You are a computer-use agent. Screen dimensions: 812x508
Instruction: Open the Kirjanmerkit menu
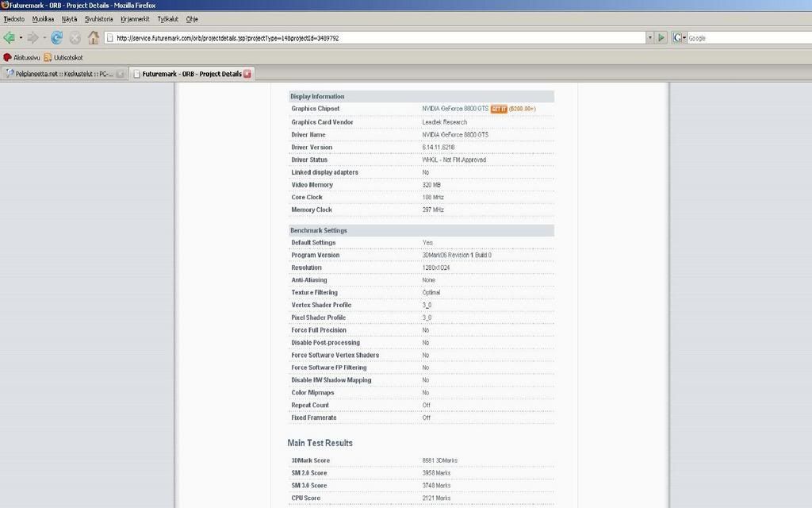[x=135, y=18]
